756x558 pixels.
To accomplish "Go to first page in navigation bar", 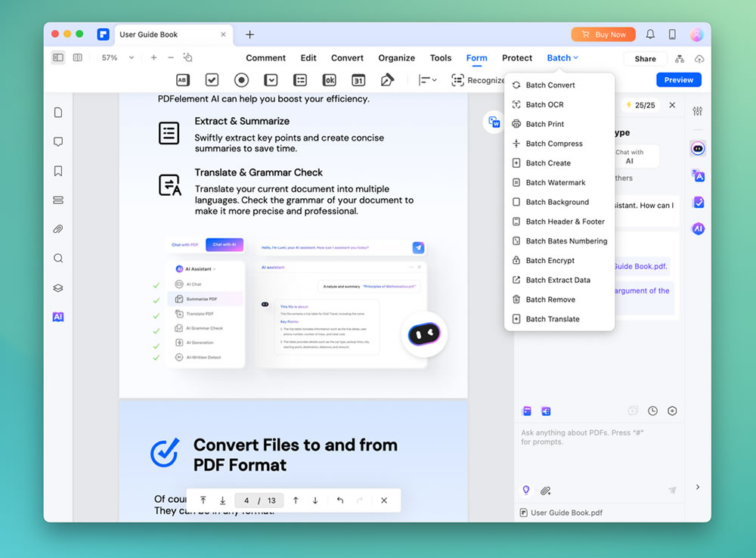I will (x=203, y=501).
